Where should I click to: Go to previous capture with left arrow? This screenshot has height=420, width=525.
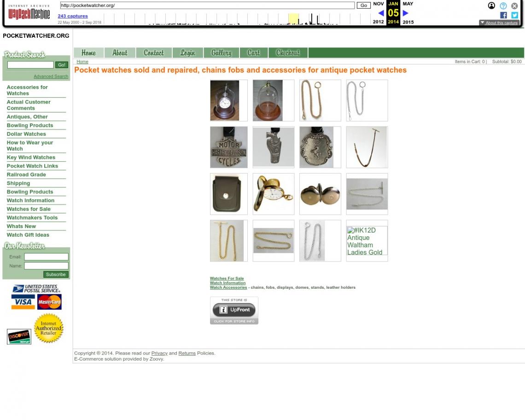tap(380, 13)
